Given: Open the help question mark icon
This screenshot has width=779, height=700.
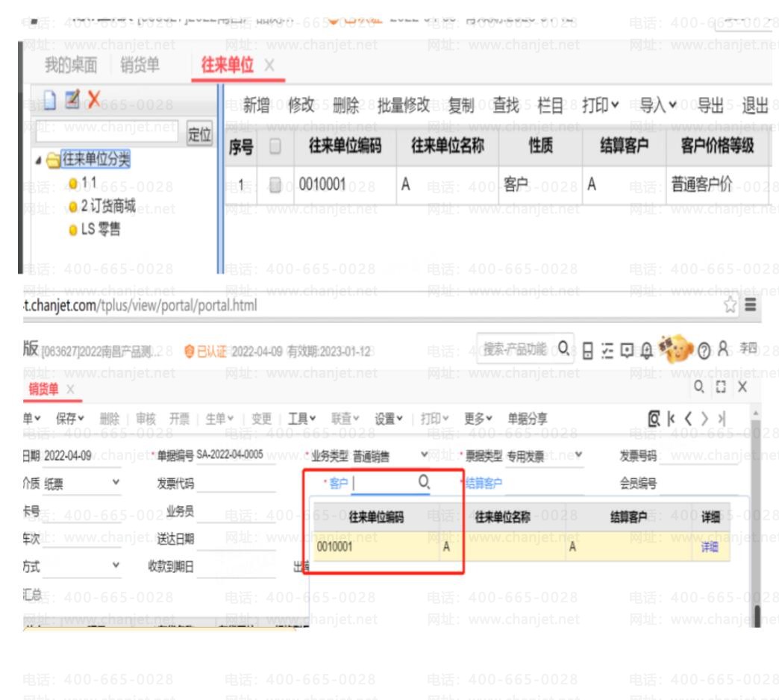Looking at the screenshot, I should [704, 351].
